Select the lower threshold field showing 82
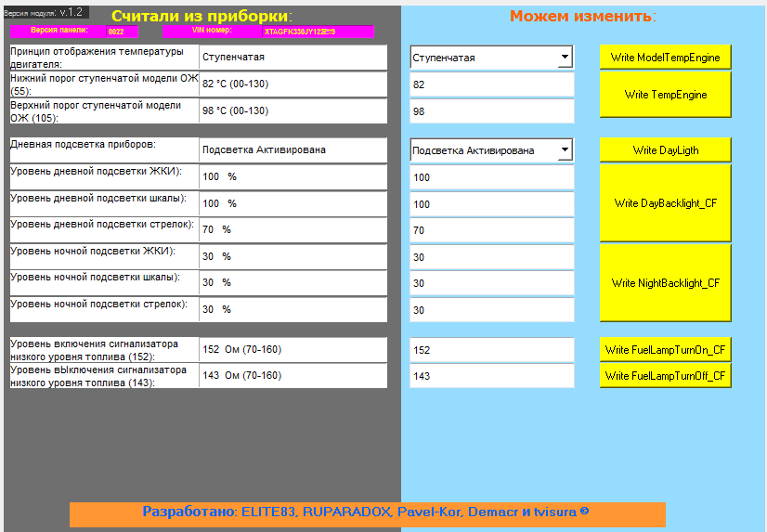This screenshot has height=532, width=767. tap(491, 84)
